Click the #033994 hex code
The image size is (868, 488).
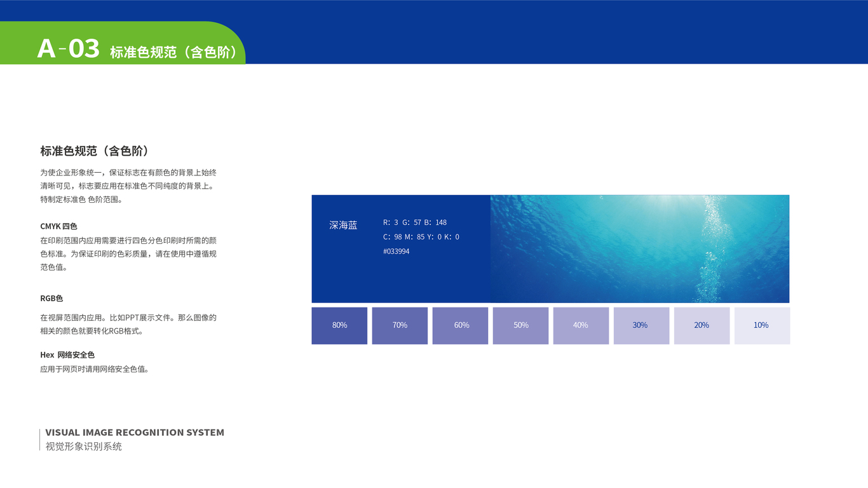pyautogui.click(x=396, y=252)
